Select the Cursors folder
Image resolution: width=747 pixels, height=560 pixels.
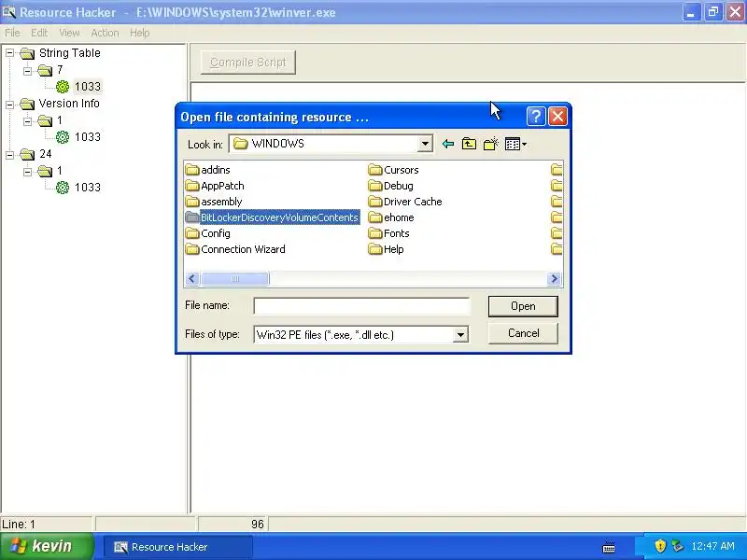point(393,170)
